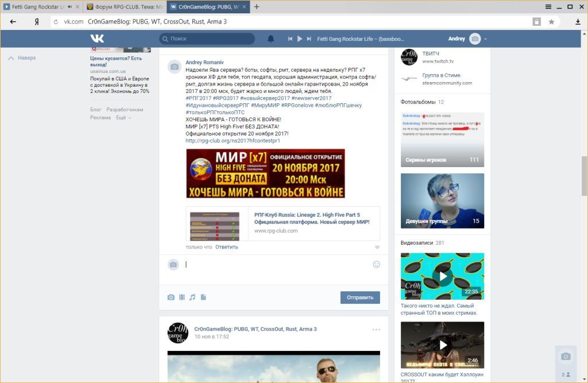Go back with browser back arrow
Screen dimensions: 588x383
13,22
